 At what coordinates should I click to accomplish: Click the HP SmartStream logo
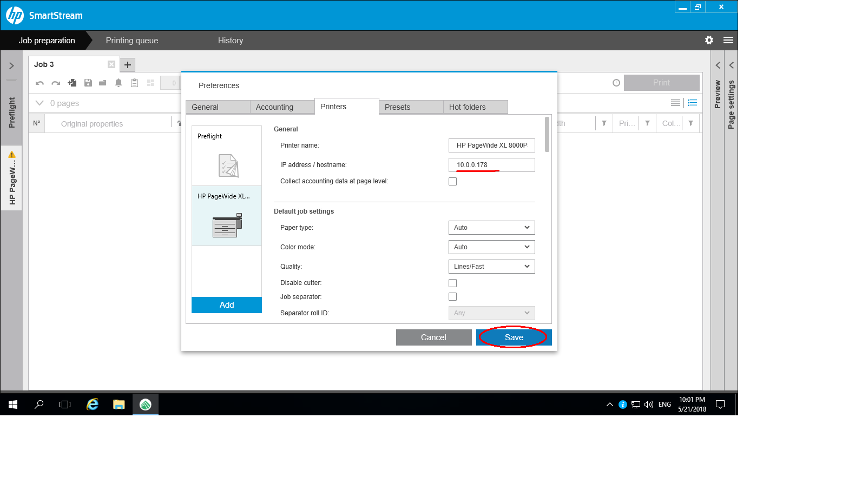point(15,15)
